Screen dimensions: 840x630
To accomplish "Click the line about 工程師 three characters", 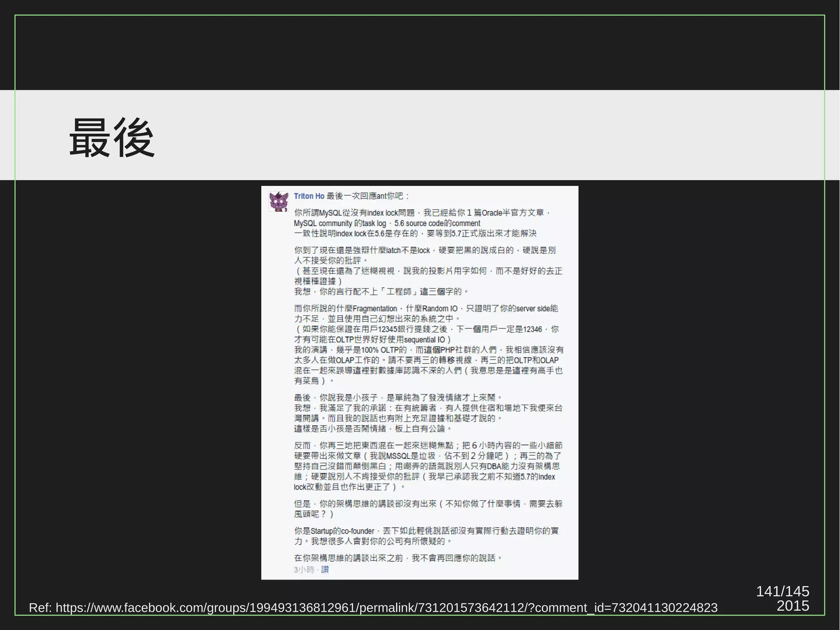I will click(x=381, y=292).
